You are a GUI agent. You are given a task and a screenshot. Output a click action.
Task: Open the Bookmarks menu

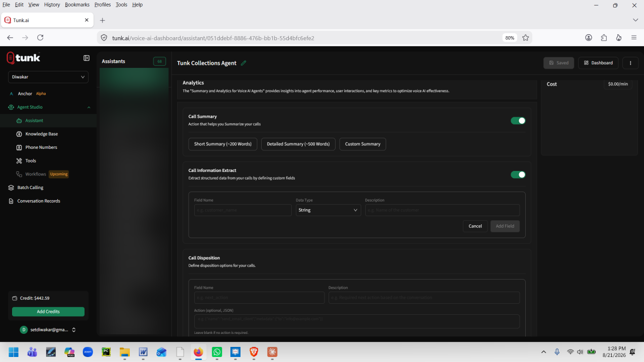pyautogui.click(x=77, y=5)
